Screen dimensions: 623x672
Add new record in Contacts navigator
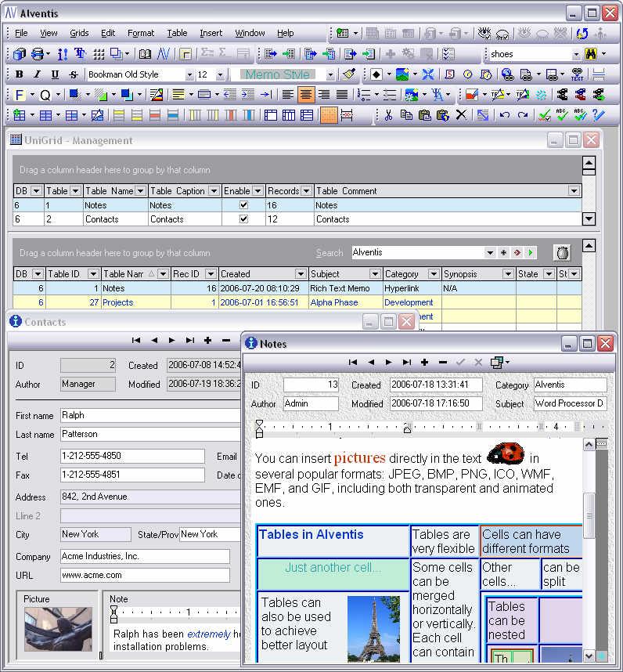[x=207, y=340]
